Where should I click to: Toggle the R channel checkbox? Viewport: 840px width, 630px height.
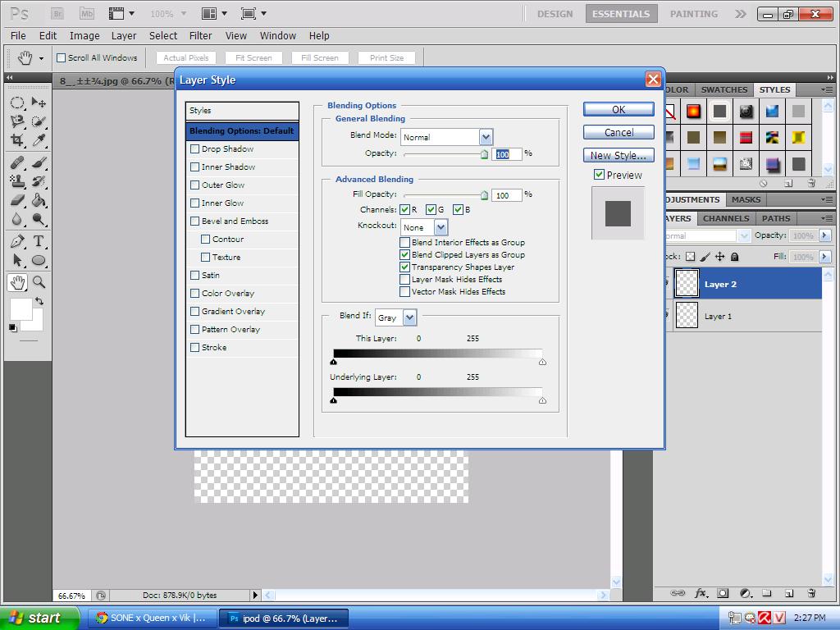pyautogui.click(x=405, y=209)
